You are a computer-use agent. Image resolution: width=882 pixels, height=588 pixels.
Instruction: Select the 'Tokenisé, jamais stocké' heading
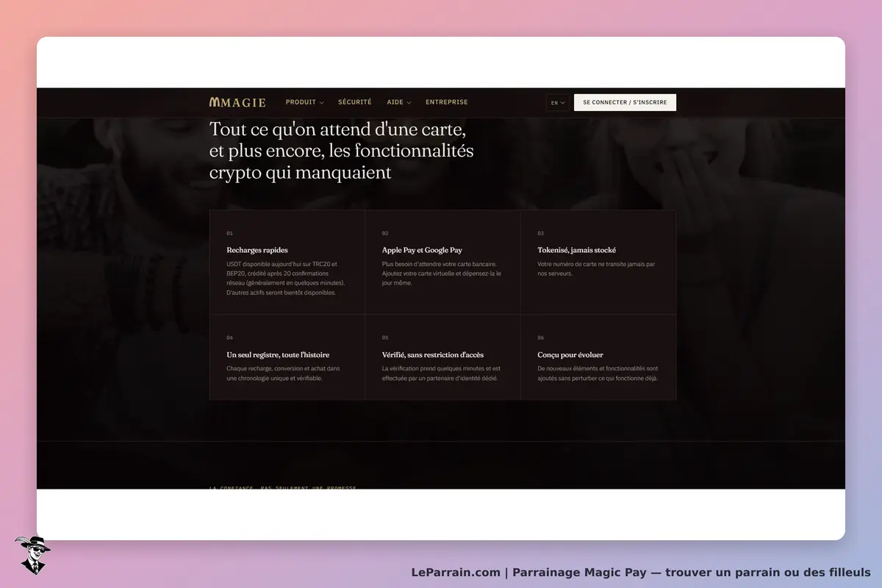point(577,250)
